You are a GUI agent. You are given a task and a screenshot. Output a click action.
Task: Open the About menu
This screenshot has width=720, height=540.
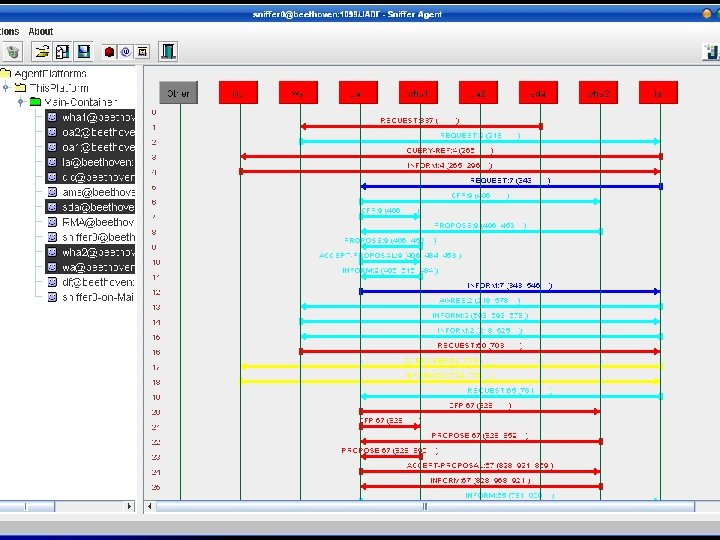pyautogui.click(x=40, y=31)
